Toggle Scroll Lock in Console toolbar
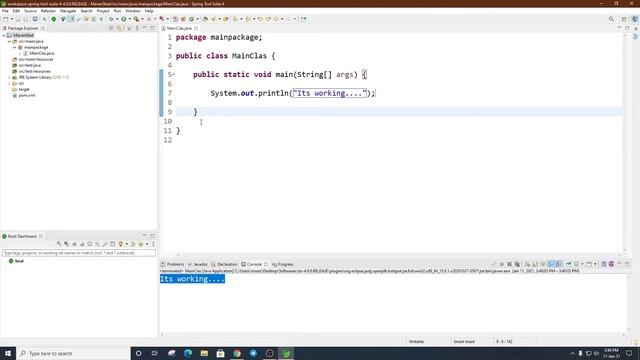Viewport: 640px width, 360px height. point(535,264)
